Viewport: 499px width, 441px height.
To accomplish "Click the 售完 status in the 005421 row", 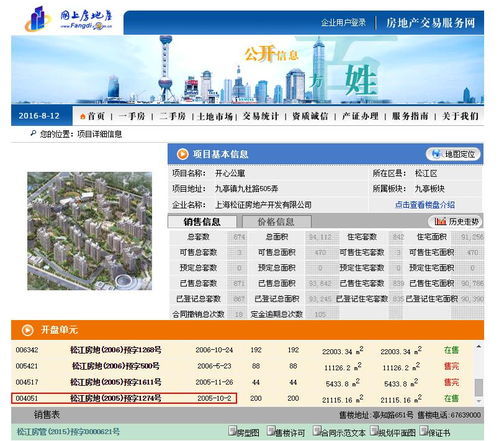I will click(x=452, y=366).
